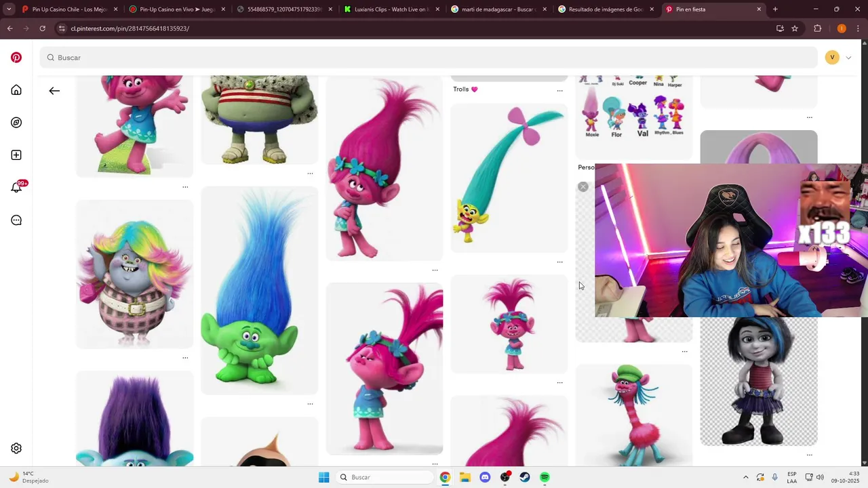868x488 pixels.
Task: Open OBS Studio from the taskbar
Action: [x=505, y=477]
